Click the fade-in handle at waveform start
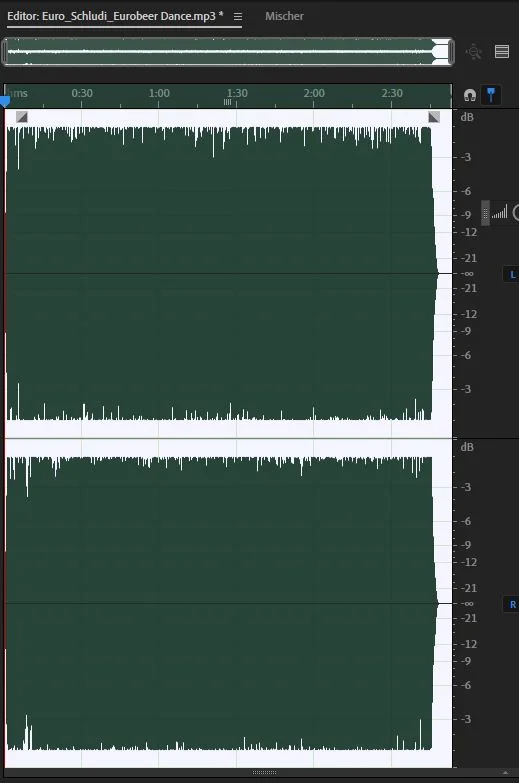This screenshot has height=783, width=519. (x=22, y=117)
